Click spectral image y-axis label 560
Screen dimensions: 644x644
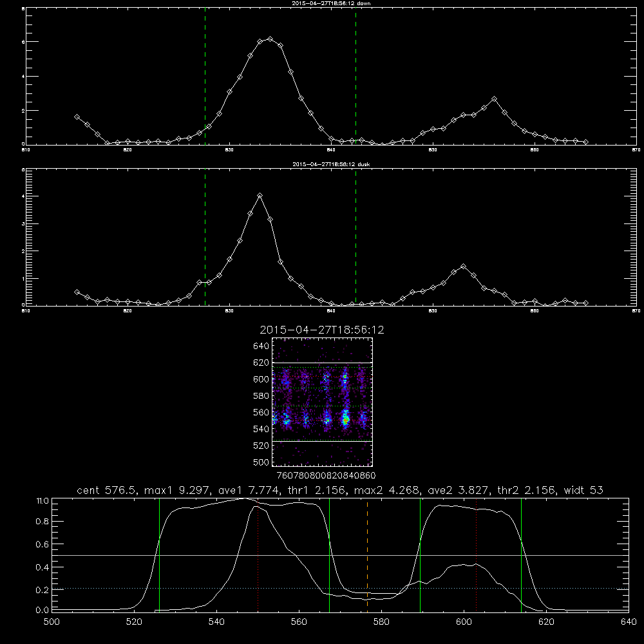point(261,412)
